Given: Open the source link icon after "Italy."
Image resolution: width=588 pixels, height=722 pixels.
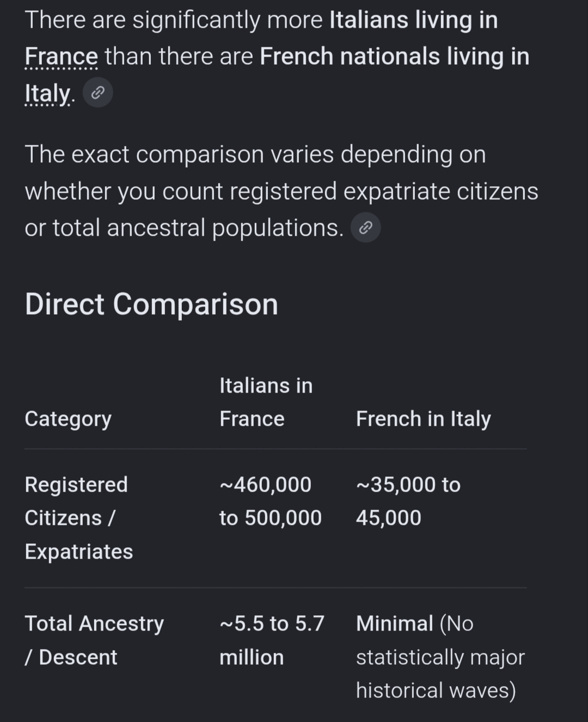Looking at the screenshot, I should [x=98, y=93].
